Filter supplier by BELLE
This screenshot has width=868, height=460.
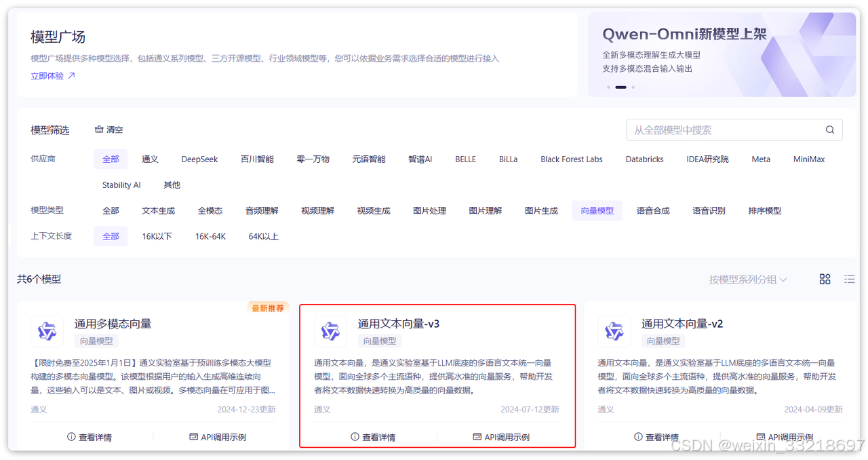[x=465, y=159]
